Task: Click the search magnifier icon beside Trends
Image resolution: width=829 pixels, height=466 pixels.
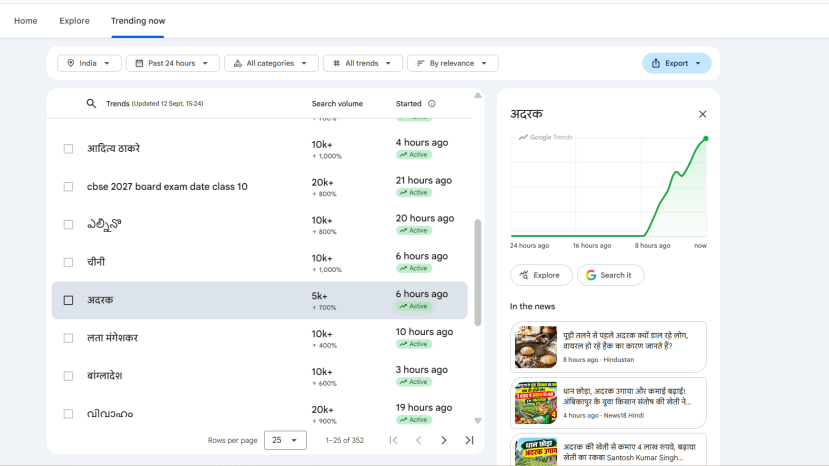Action: coord(91,104)
